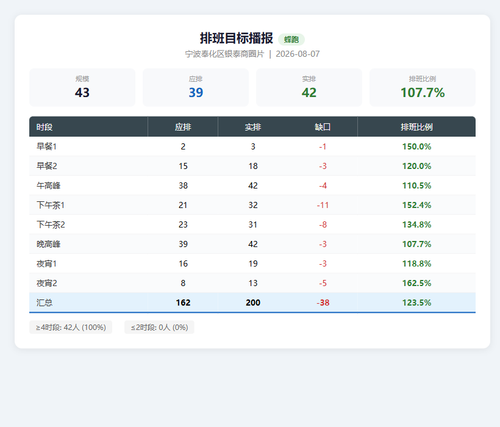Image resolution: width=500 pixels, height=427 pixels.
Task: Click 107.7% ratio in the 晚高峰 row
Action: point(417,244)
